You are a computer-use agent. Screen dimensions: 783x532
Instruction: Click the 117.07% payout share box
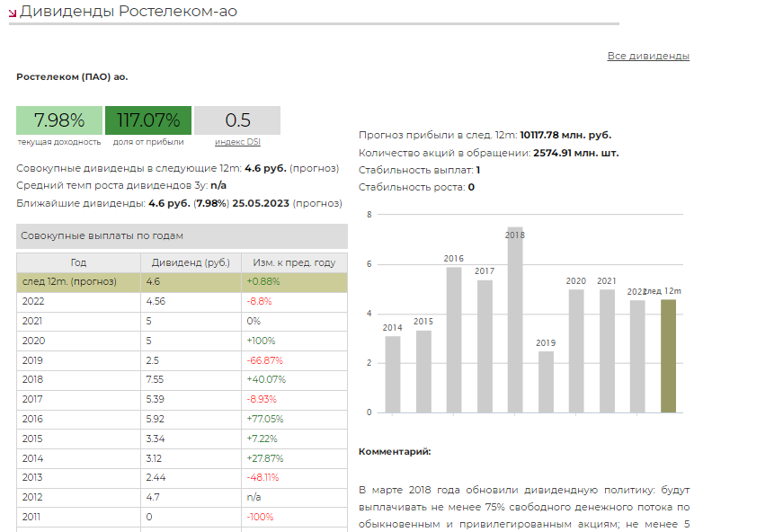pyautogui.click(x=148, y=120)
